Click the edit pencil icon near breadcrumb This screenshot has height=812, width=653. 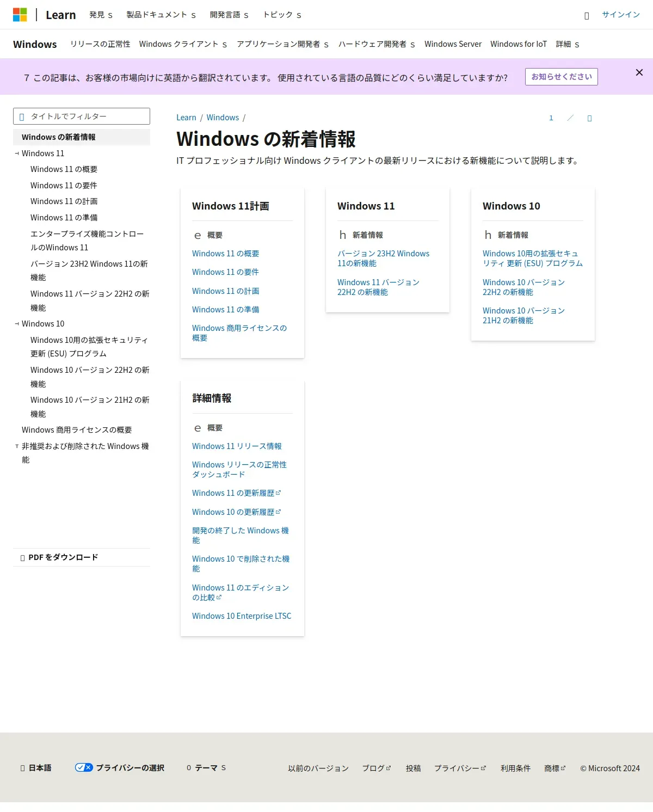570,118
